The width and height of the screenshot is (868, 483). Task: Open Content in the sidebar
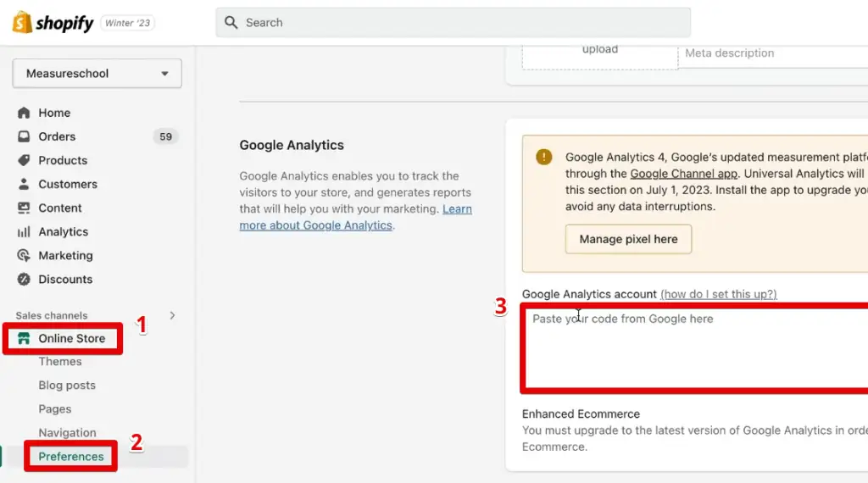click(59, 208)
